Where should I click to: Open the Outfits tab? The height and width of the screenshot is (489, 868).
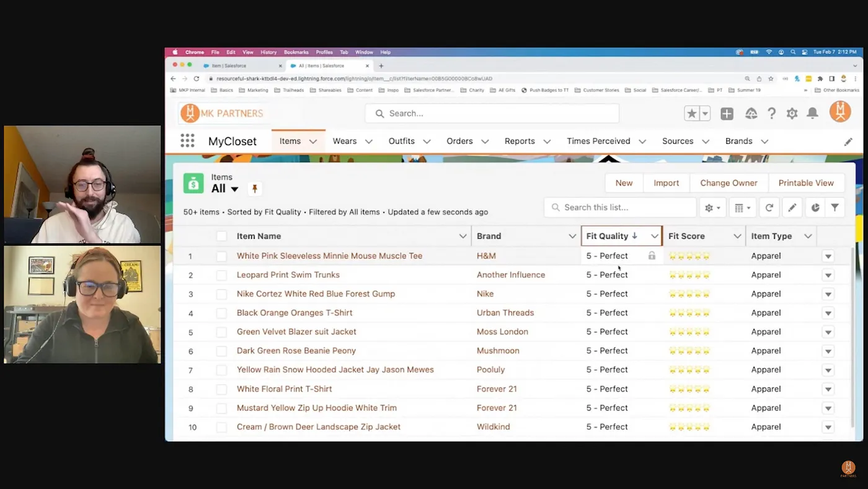pyautogui.click(x=401, y=141)
